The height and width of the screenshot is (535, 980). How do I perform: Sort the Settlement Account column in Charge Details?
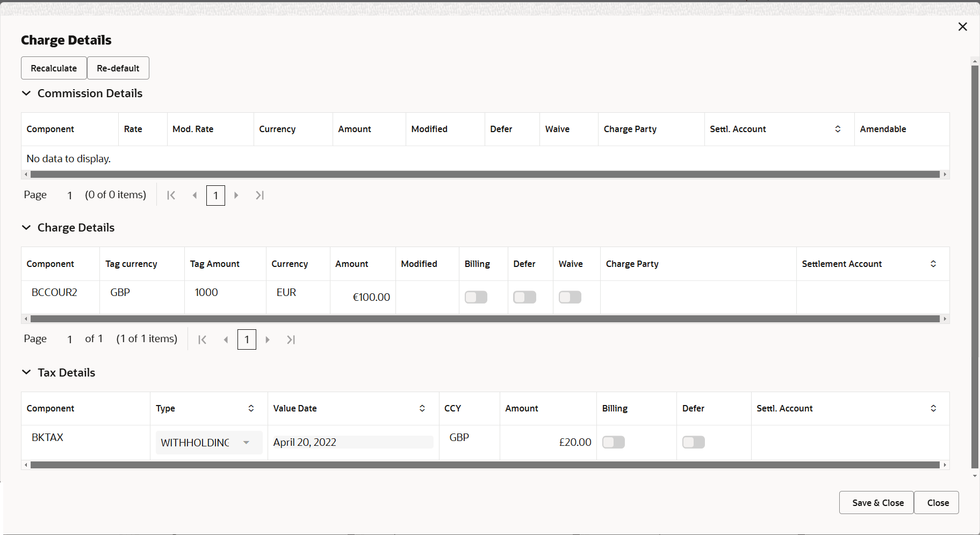[933, 264]
